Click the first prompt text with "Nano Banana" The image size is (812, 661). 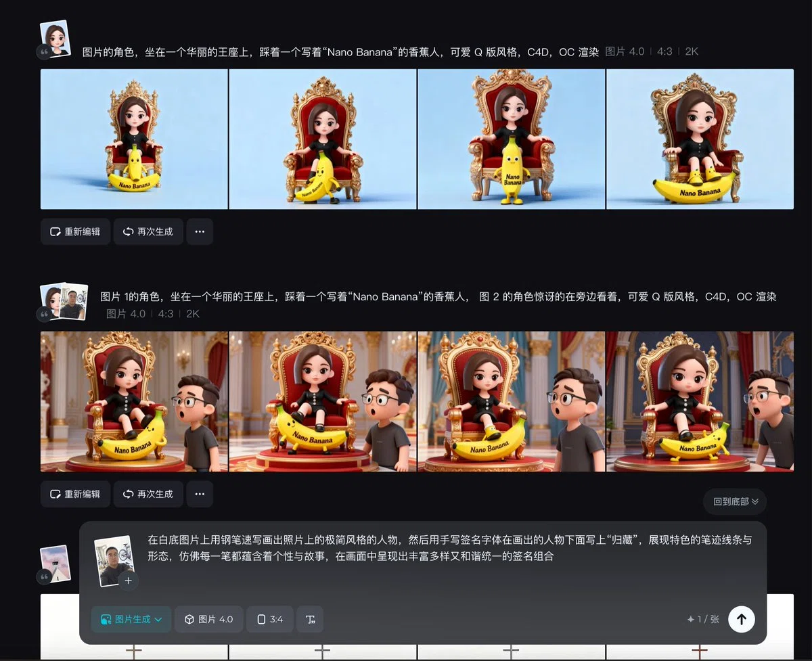click(x=340, y=52)
